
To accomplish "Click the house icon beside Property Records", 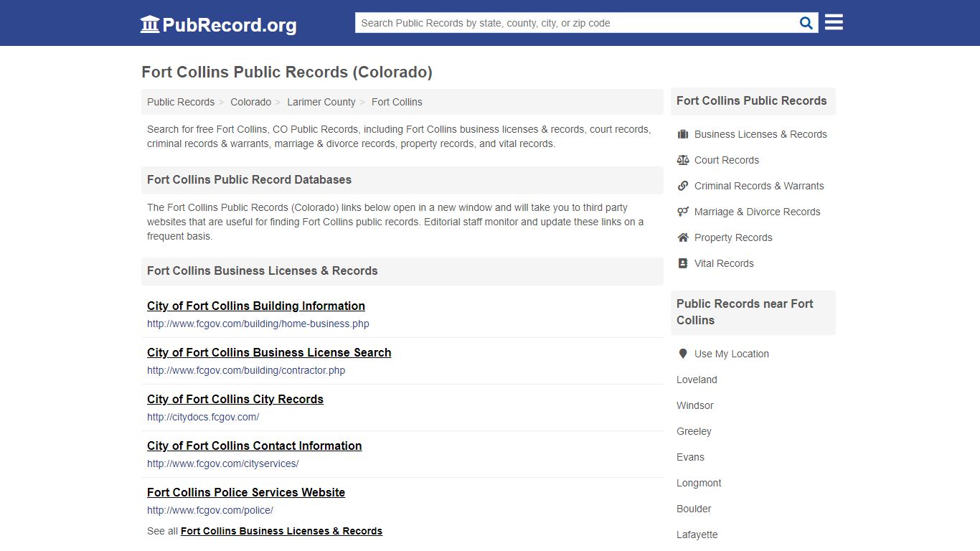I will (x=683, y=237).
